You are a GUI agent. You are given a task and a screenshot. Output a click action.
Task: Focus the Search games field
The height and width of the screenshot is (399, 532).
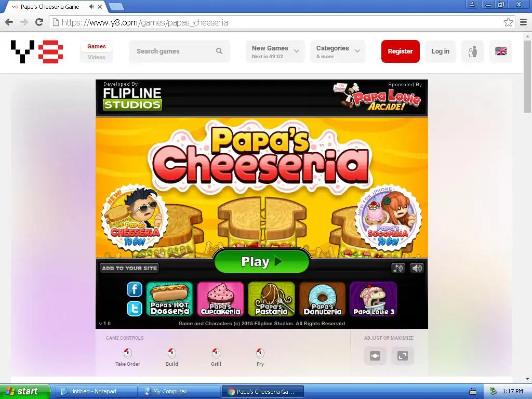pos(179,51)
